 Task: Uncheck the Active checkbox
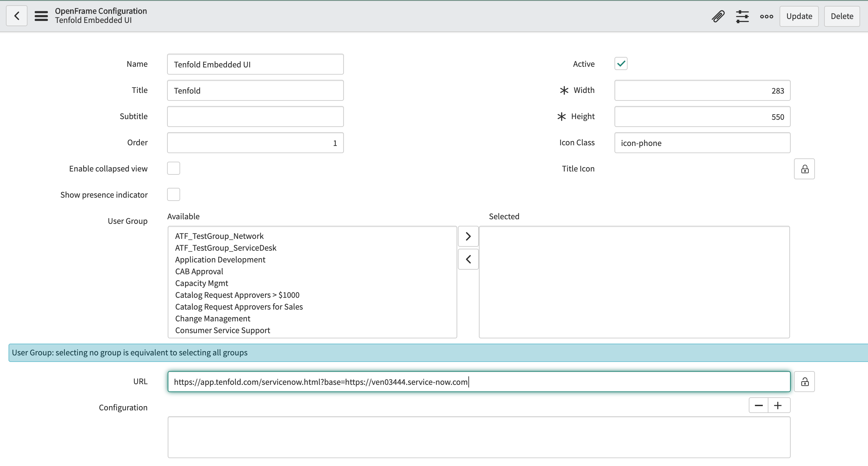coord(621,63)
